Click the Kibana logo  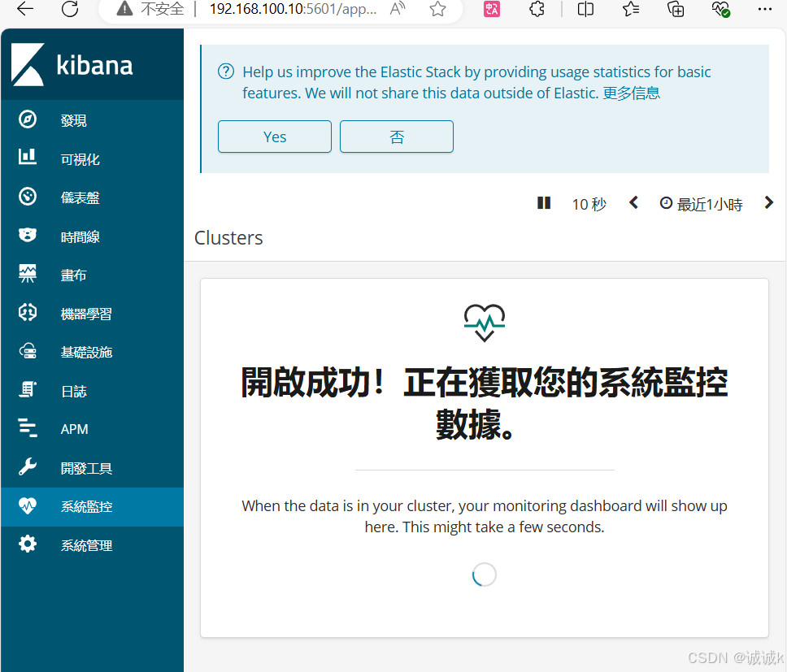point(28,65)
